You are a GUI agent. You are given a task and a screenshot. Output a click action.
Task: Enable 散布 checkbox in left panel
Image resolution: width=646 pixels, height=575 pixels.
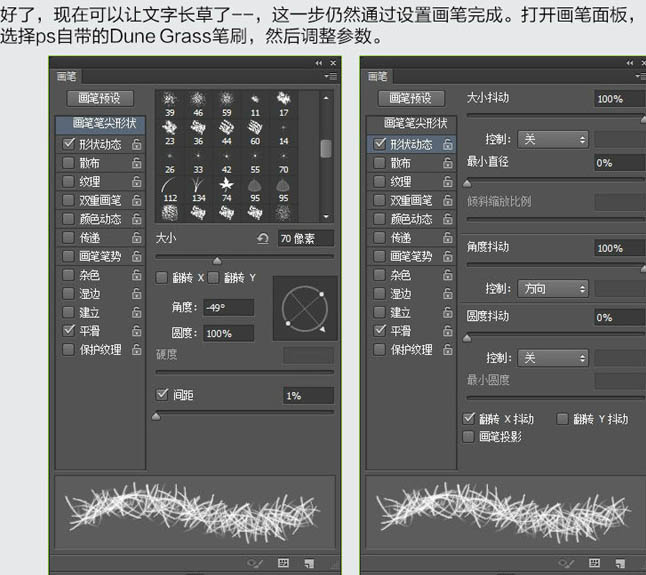[68, 163]
